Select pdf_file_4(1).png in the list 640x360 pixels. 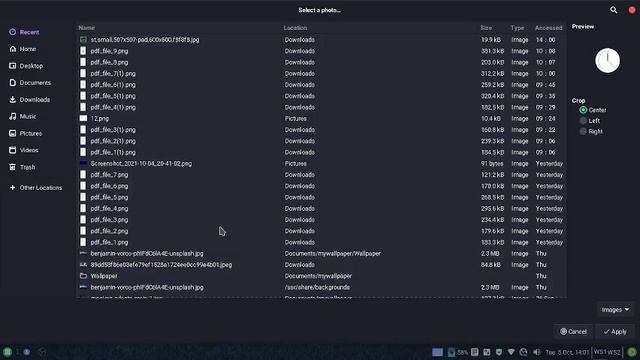pos(321,107)
